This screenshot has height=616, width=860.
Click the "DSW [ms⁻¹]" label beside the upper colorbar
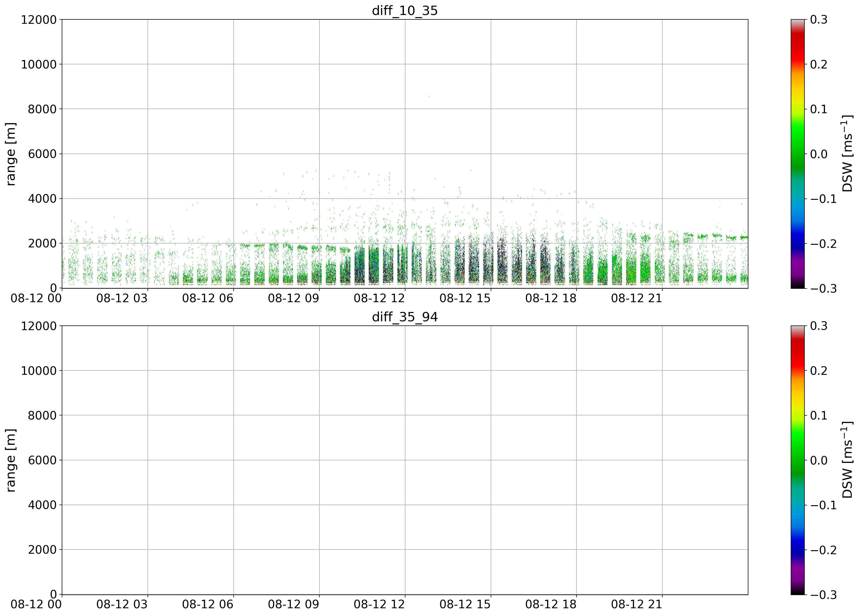pyautogui.click(x=847, y=154)
